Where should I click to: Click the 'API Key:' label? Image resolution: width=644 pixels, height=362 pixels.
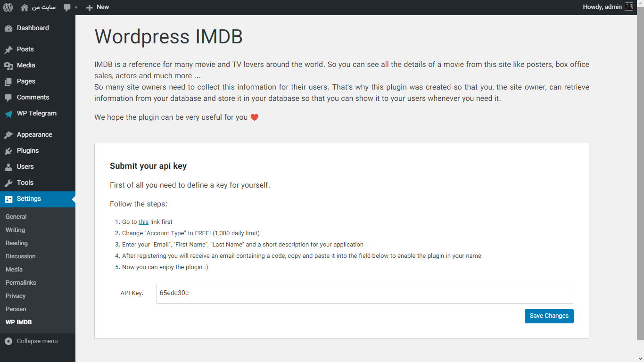point(132,293)
